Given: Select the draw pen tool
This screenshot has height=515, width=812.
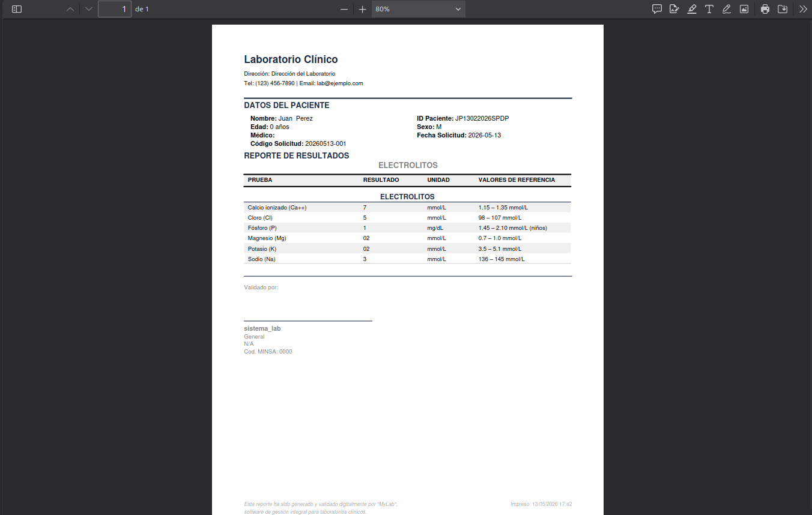Looking at the screenshot, I should click(x=727, y=9).
